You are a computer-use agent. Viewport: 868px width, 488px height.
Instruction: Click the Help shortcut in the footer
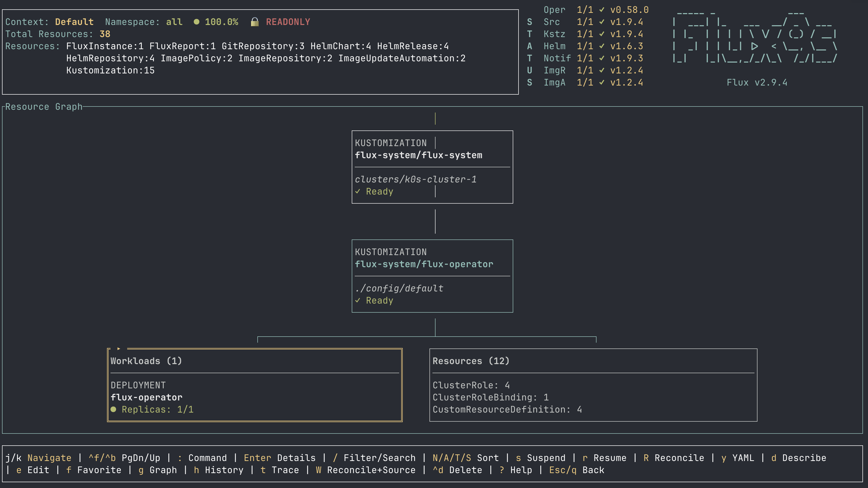click(516, 470)
